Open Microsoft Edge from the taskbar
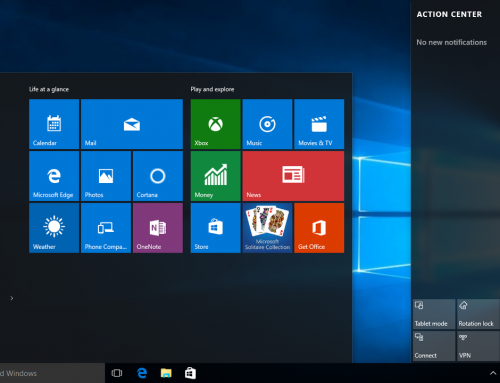Image resolution: width=500 pixels, height=383 pixels. 142,373
